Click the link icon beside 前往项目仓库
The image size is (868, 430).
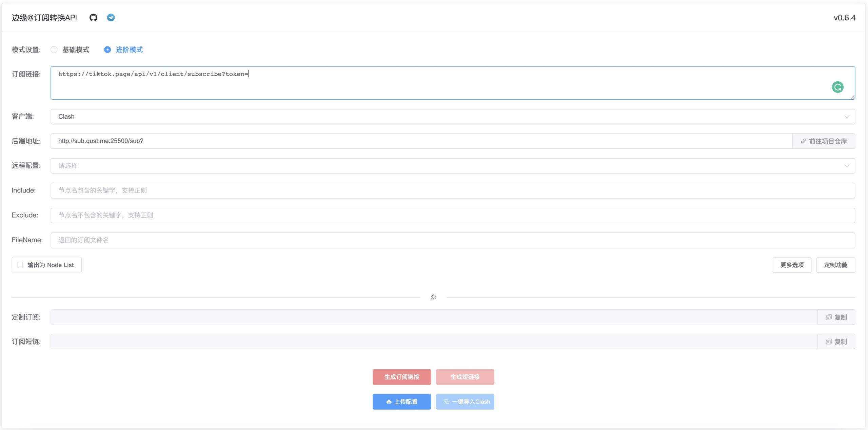tap(803, 141)
